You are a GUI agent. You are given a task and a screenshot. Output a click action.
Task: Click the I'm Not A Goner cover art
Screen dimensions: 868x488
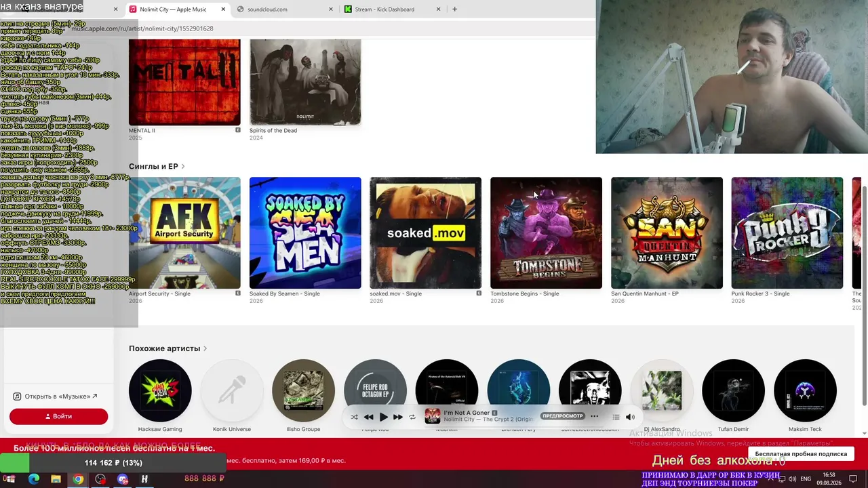[x=433, y=416]
